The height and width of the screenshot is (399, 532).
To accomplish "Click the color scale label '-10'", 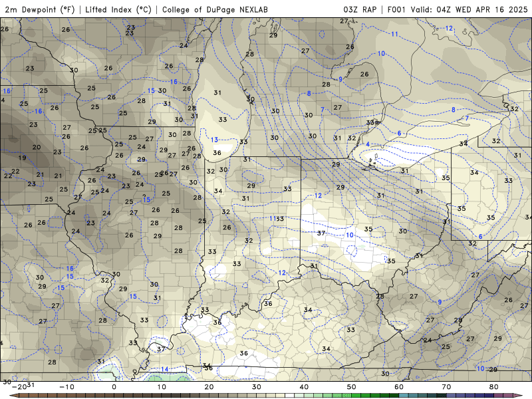I will pos(66,387).
